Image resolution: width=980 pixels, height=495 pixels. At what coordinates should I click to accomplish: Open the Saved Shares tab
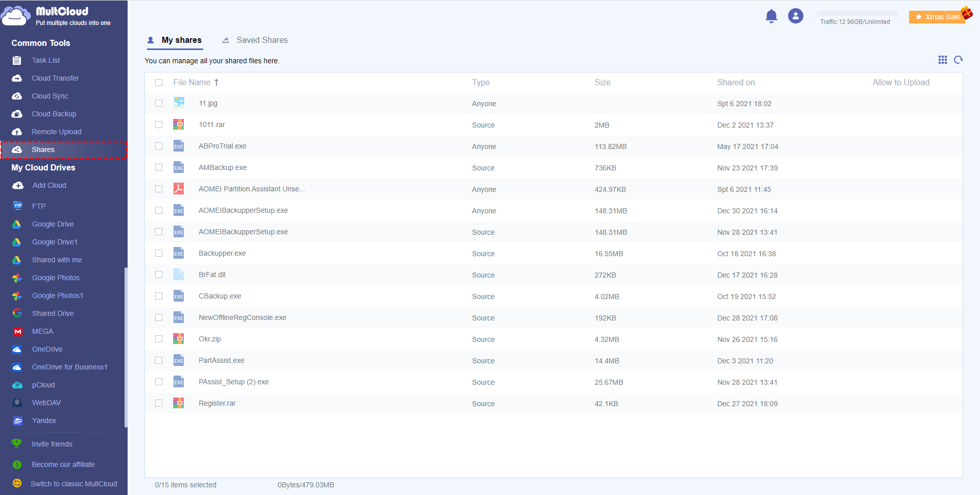(x=255, y=40)
